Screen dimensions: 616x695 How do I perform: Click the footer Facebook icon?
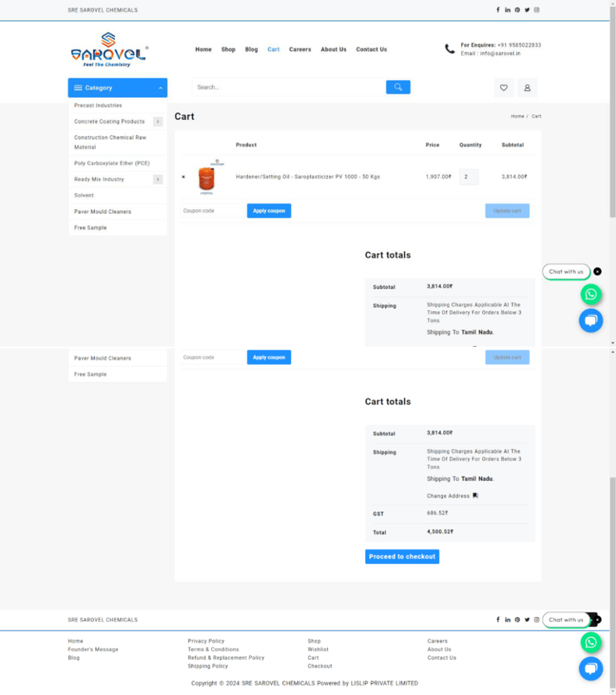click(498, 620)
